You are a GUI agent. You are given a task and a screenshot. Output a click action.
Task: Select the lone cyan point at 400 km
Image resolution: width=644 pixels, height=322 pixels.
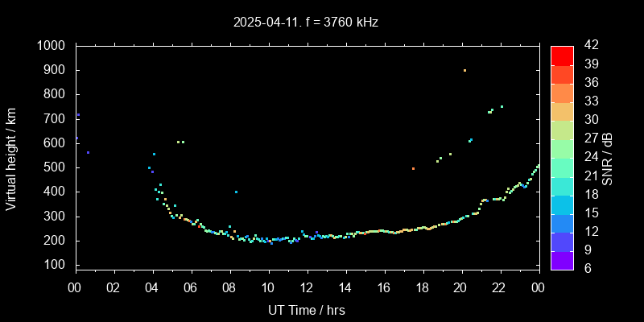236,192
